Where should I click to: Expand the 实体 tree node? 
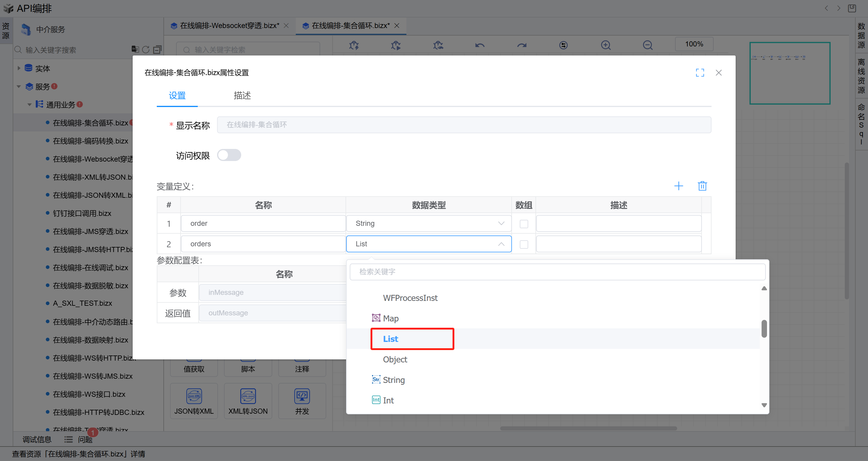(x=19, y=68)
